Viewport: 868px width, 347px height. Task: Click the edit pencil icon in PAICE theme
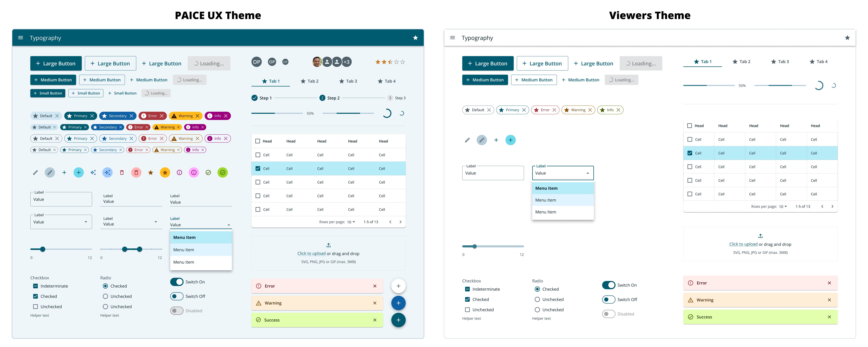pos(35,172)
